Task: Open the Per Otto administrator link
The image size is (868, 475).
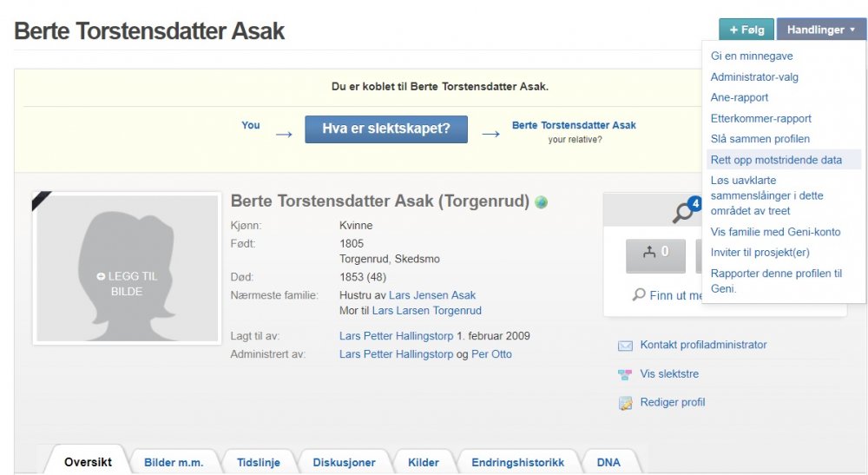Action: tap(491, 354)
